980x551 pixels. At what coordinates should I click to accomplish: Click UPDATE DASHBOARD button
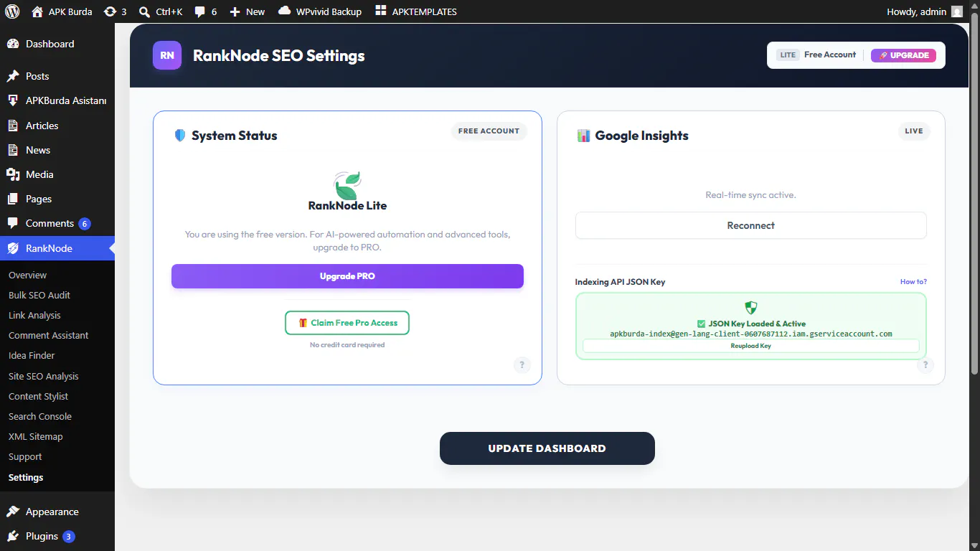tap(547, 448)
